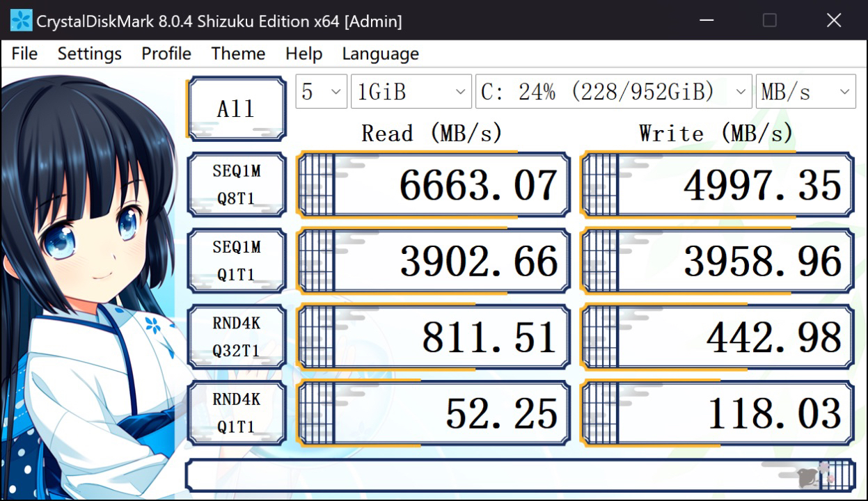Image resolution: width=868 pixels, height=501 pixels.
Task: Open the Profile menu
Action: (x=166, y=54)
